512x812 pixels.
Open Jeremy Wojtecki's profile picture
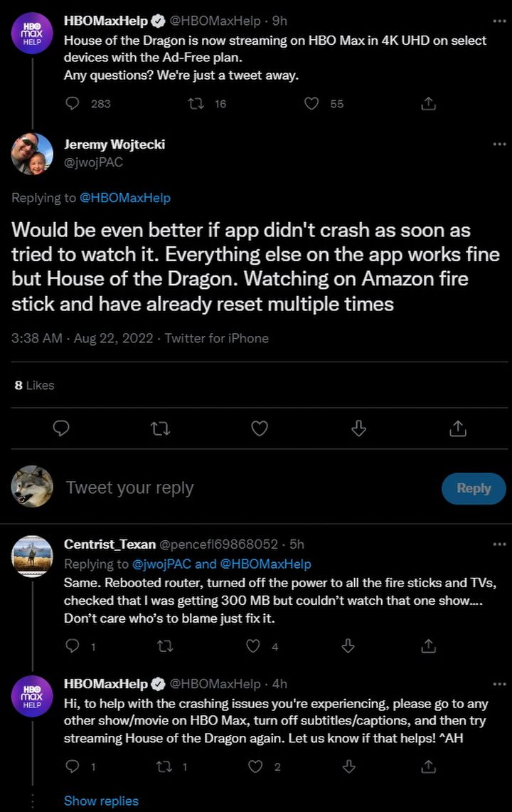pos(33,154)
